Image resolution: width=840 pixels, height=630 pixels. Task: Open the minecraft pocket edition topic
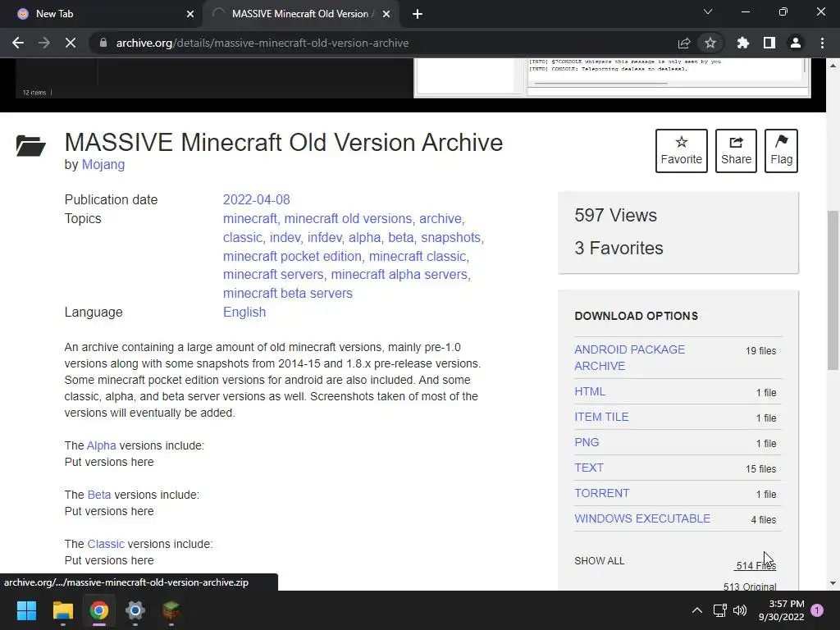point(293,256)
